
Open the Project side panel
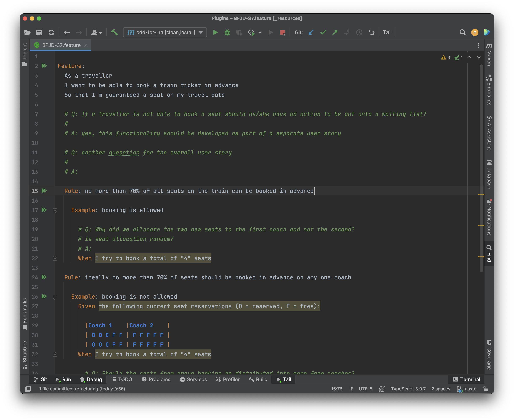click(24, 54)
